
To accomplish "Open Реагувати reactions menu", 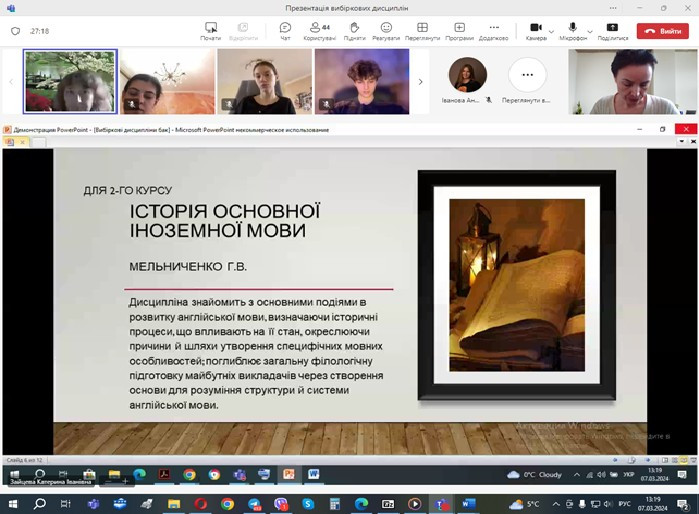I will coord(386,30).
